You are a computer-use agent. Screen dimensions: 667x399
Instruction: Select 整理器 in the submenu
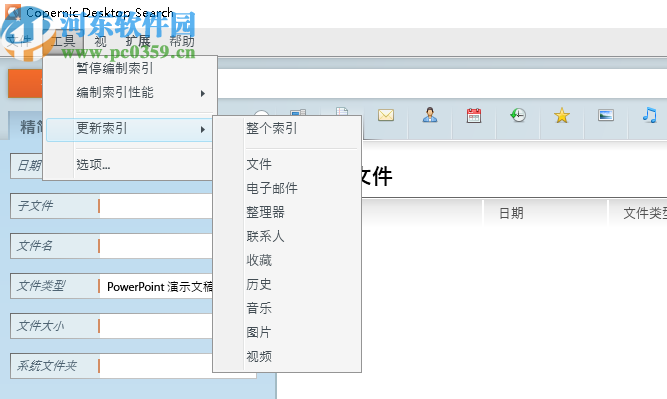point(287,212)
